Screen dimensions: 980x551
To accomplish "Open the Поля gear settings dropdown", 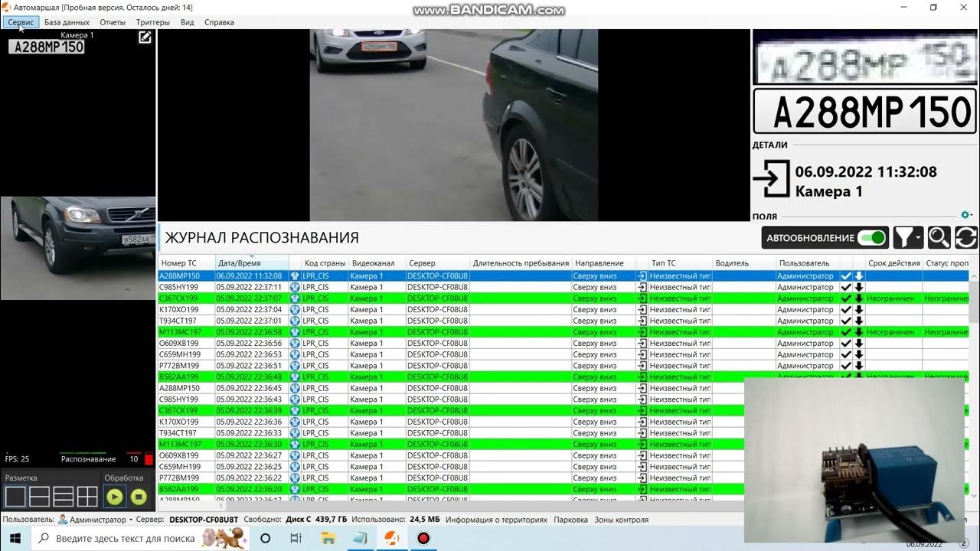I will point(966,216).
